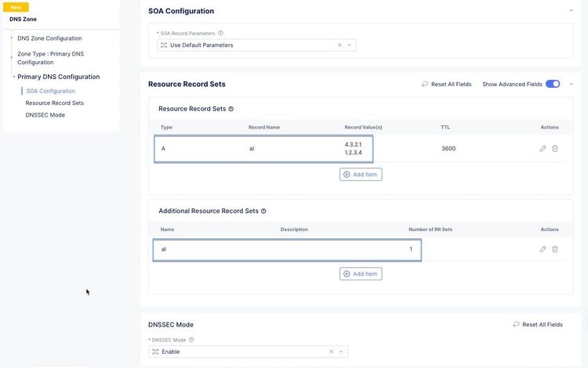Screen dimensions: 588x368
Task: Reset All Fields for DNSSEC Mode
Action: (538, 324)
